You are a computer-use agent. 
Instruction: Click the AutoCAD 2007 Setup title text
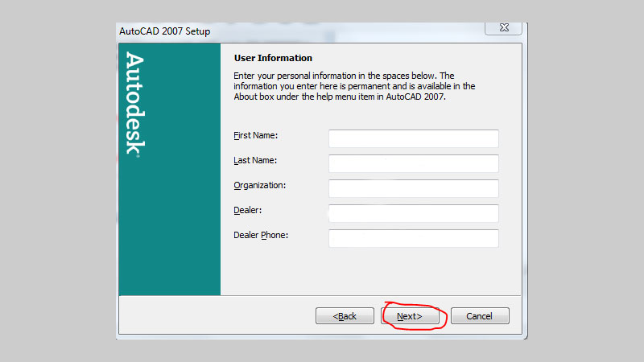tap(164, 31)
